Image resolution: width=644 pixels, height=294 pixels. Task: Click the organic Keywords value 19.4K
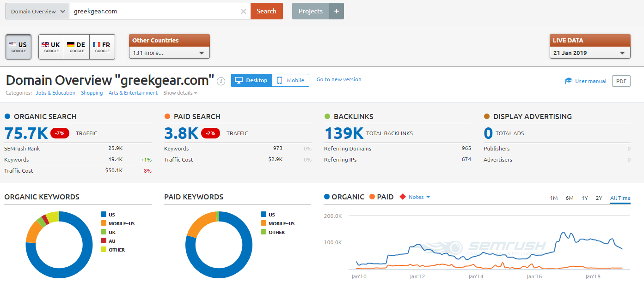[x=116, y=159]
